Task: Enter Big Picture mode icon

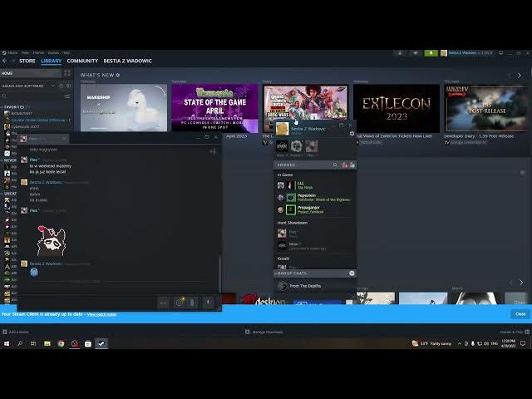Action: coord(500,53)
